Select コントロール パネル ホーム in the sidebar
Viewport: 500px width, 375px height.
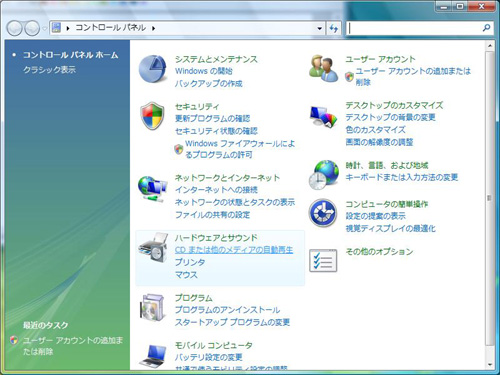[x=70, y=55]
